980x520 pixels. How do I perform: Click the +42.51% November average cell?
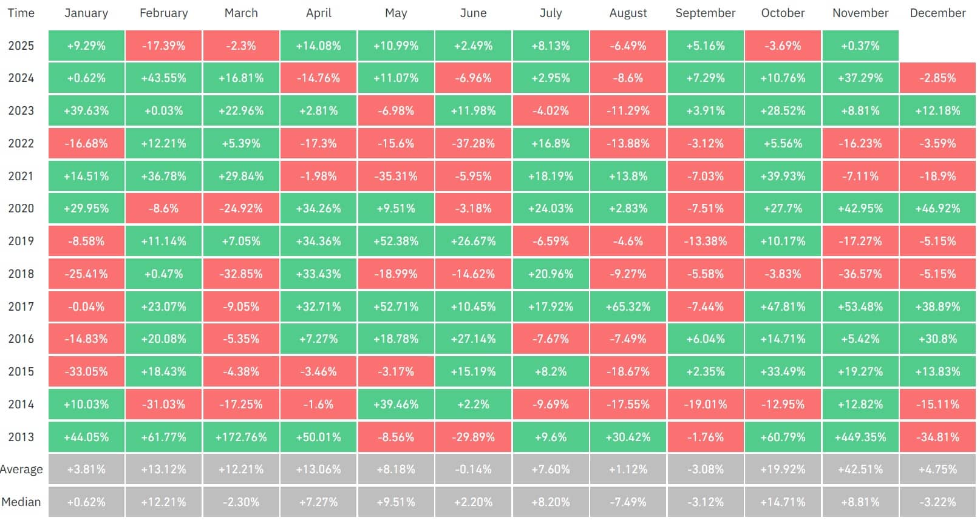pyautogui.click(x=860, y=469)
